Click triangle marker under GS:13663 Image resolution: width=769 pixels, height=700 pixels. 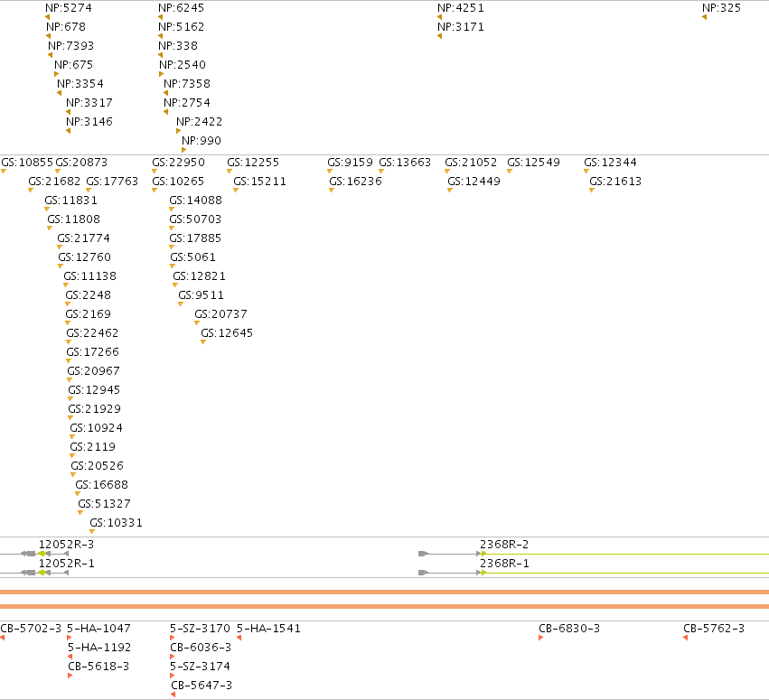point(381,172)
